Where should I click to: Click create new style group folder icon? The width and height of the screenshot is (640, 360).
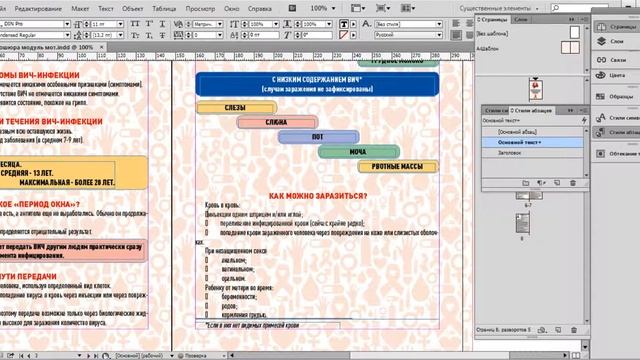(x=526, y=183)
